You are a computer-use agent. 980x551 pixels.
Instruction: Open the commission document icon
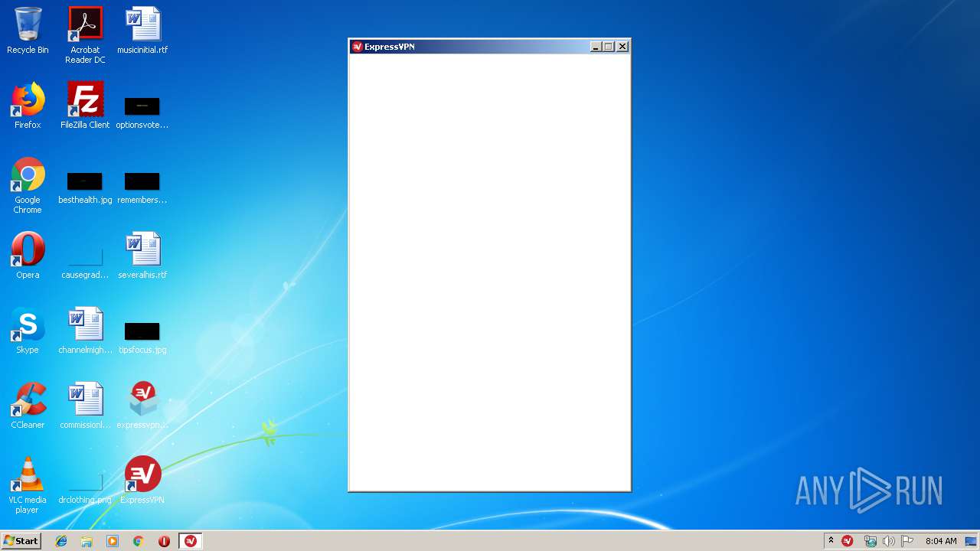coord(85,406)
